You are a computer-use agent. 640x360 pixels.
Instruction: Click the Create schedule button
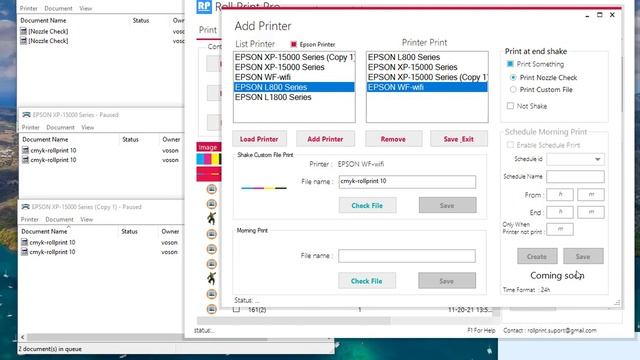click(537, 256)
